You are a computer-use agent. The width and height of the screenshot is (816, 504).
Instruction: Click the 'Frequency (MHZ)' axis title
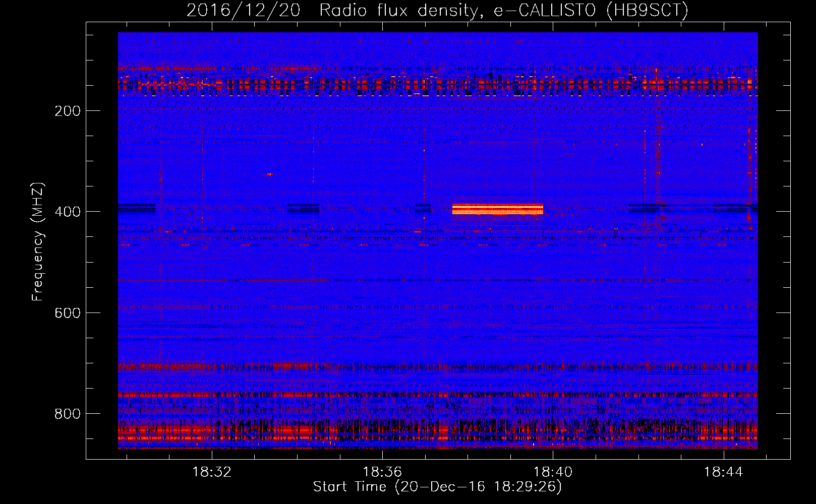tap(38, 242)
